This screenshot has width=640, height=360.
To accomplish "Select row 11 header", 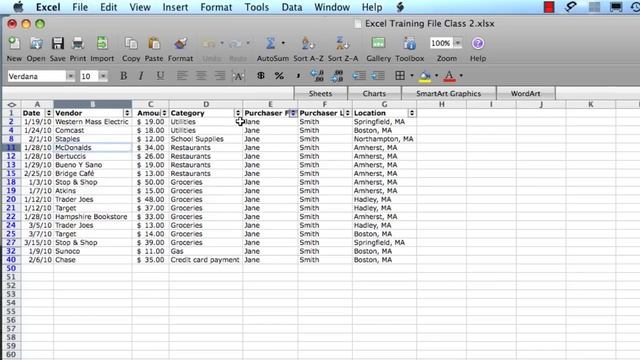I will click(x=11, y=148).
